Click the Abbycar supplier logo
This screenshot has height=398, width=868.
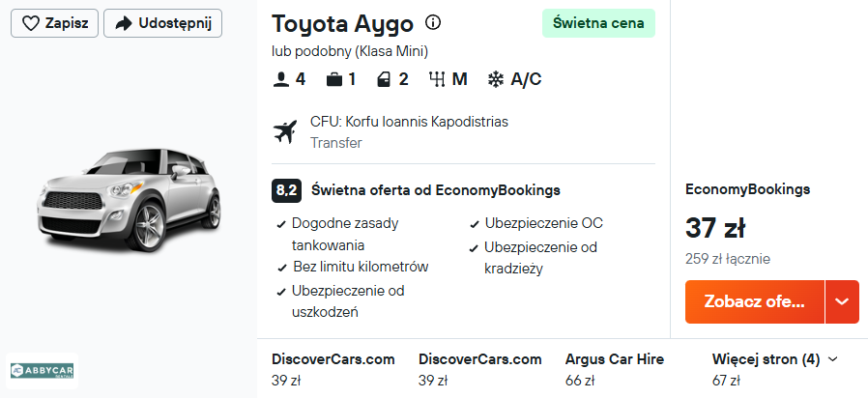pos(43,370)
